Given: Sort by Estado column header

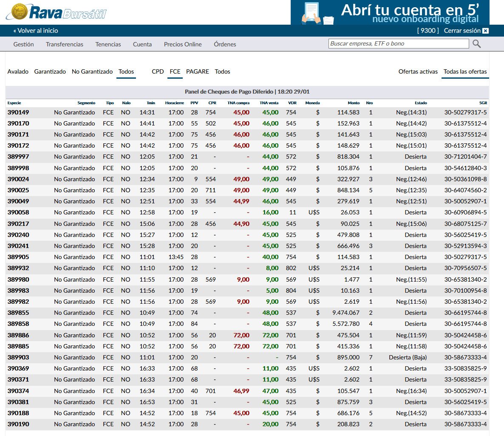Looking at the screenshot, I should click(x=421, y=103).
